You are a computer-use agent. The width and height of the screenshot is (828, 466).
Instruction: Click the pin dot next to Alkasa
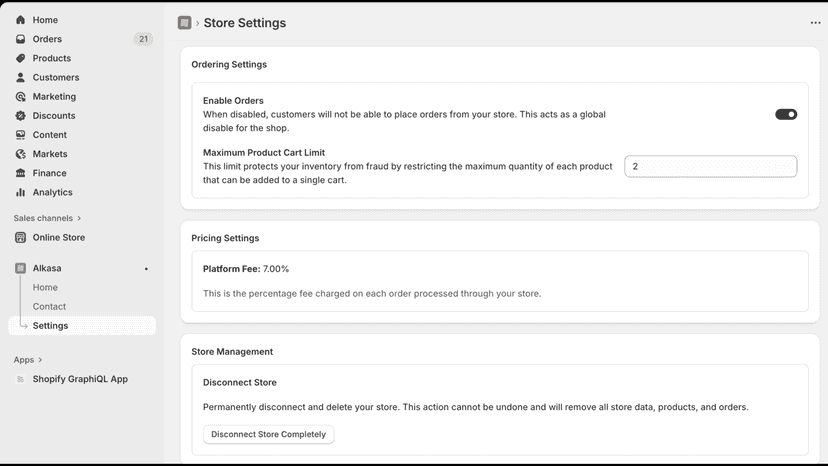pyautogui.click(x=146, y=269)
